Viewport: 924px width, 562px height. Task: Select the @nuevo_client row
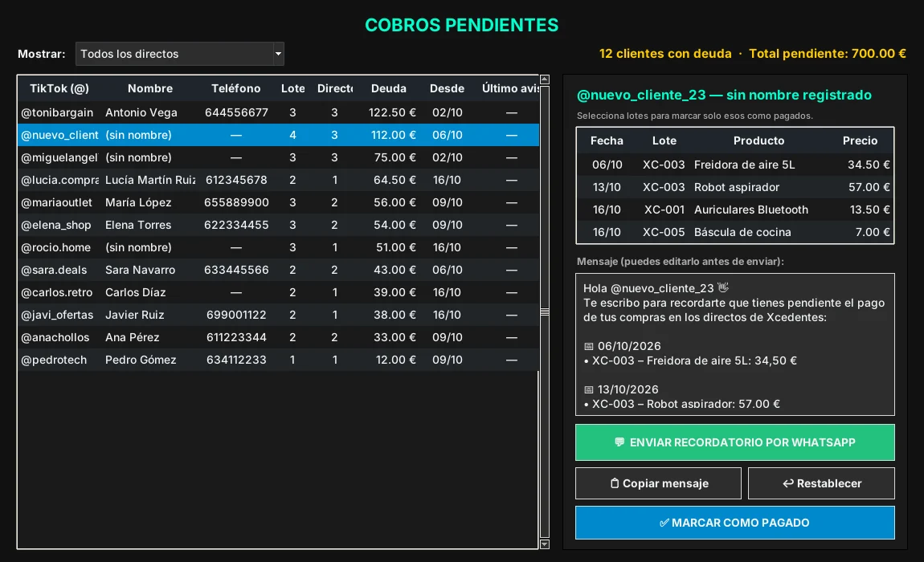click(278, 135)
